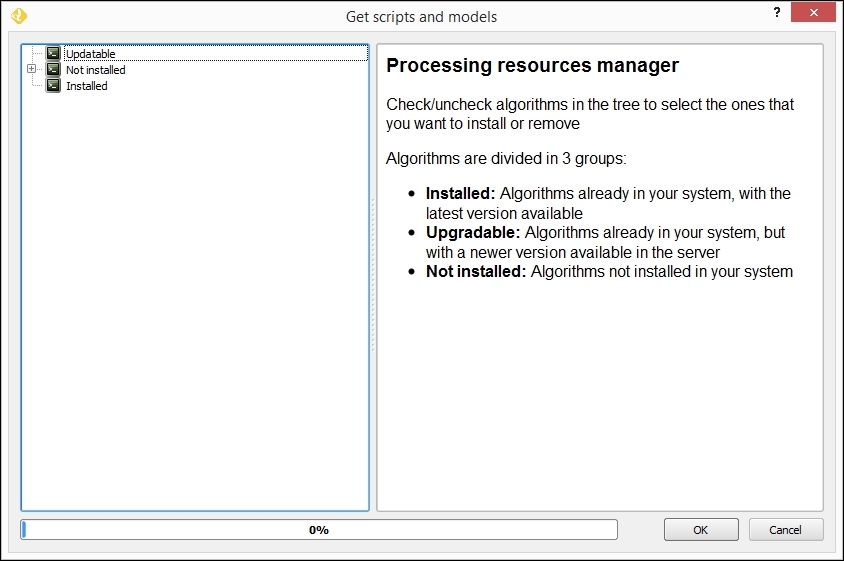Select the Not installed group label
This screenshot has width=844, height=561.
pos(96,70)
